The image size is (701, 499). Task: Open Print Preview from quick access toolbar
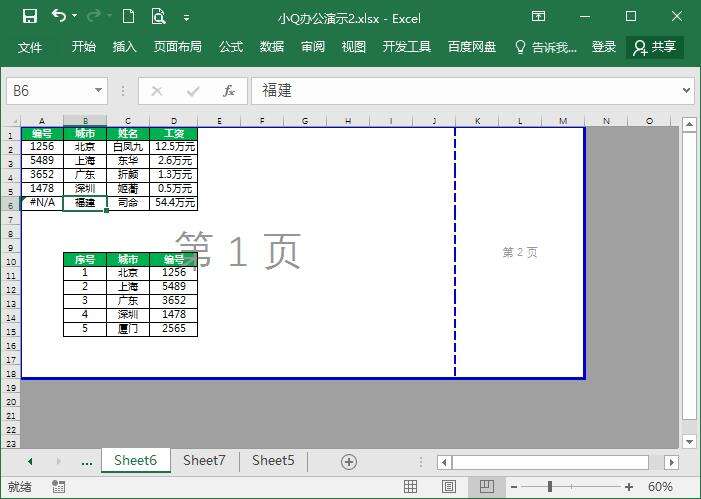click(x=158, y=17)
